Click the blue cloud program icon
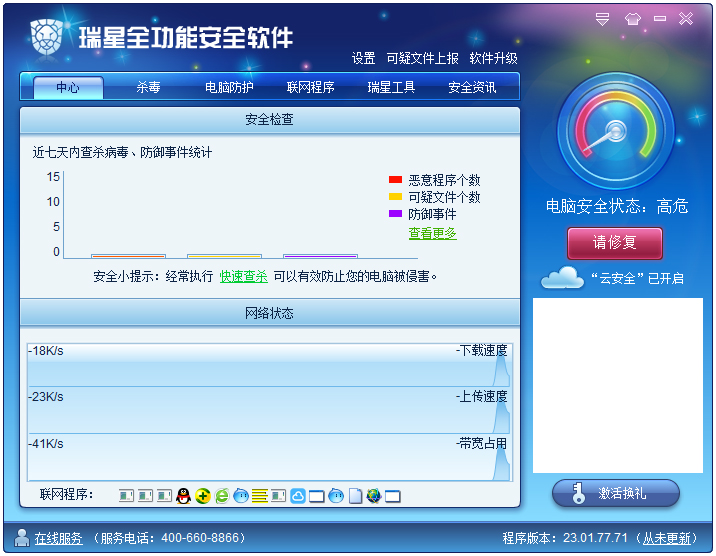Screen dimensions: 716x556 pyautogui.click(x=298, y=496)
